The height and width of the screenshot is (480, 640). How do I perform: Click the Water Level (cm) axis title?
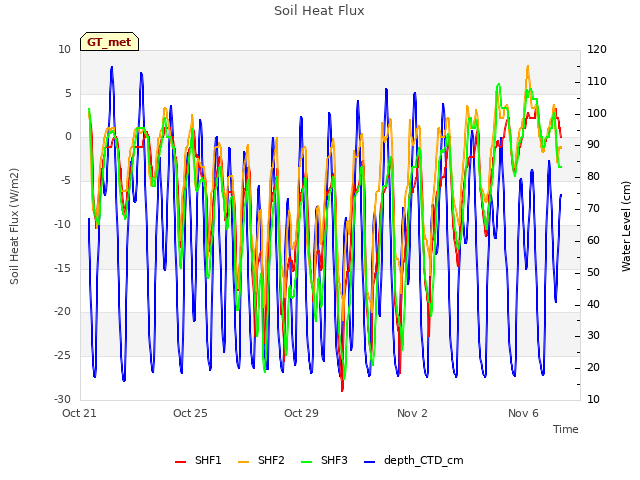[626, 226]
